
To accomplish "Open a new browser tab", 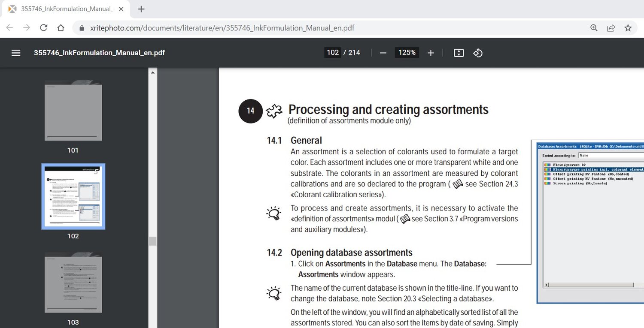I will point(141,9).
